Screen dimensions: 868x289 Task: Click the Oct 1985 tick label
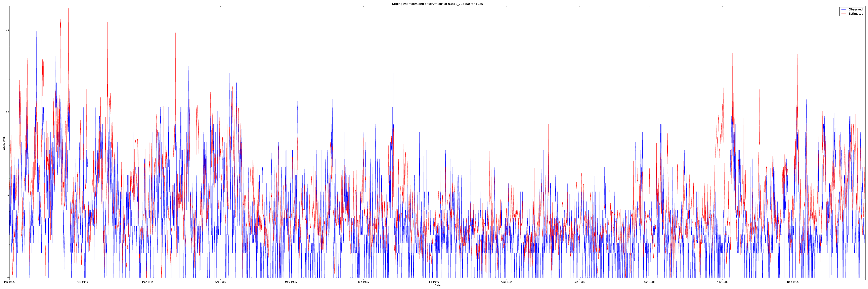[x=650, y=282]
